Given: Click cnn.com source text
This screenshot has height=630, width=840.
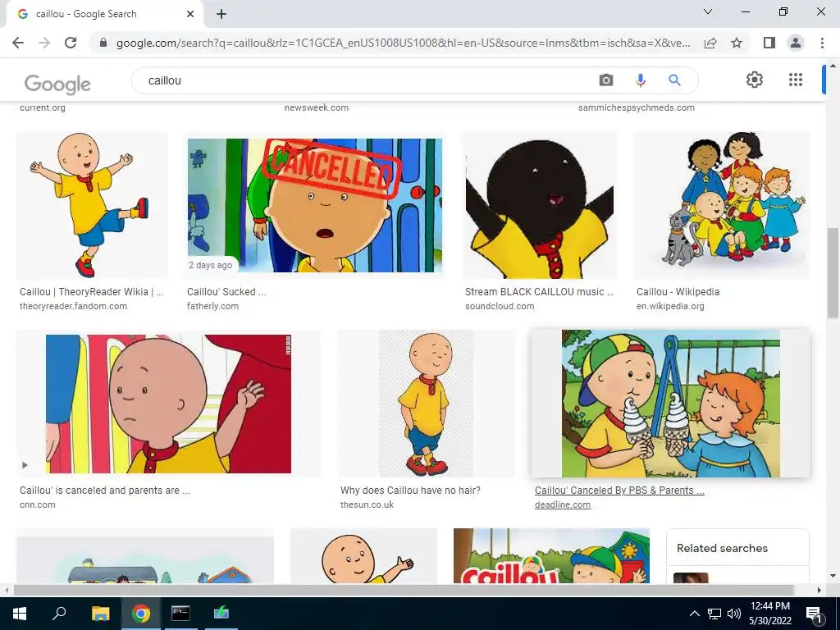Looking at the screenshot, I should click(38, 504).
